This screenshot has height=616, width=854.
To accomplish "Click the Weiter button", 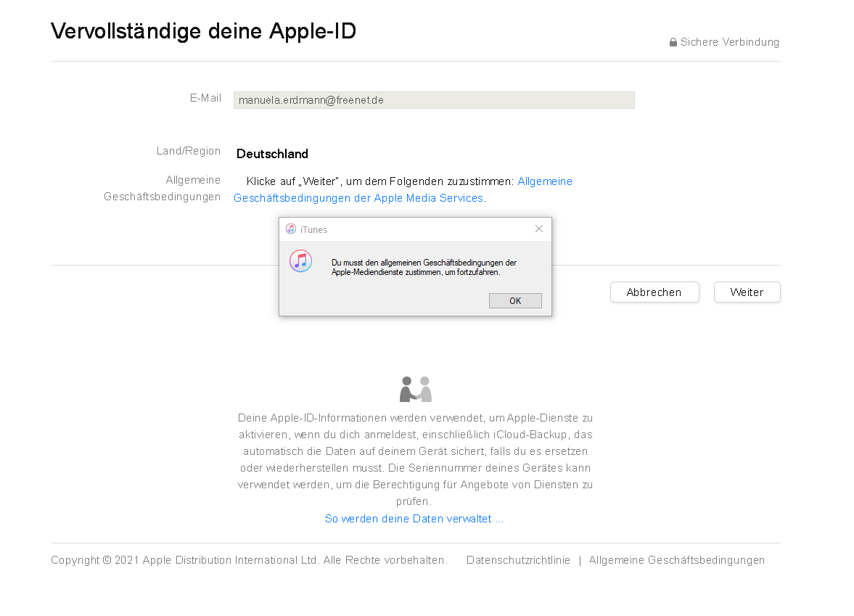I will pos(747,292).
